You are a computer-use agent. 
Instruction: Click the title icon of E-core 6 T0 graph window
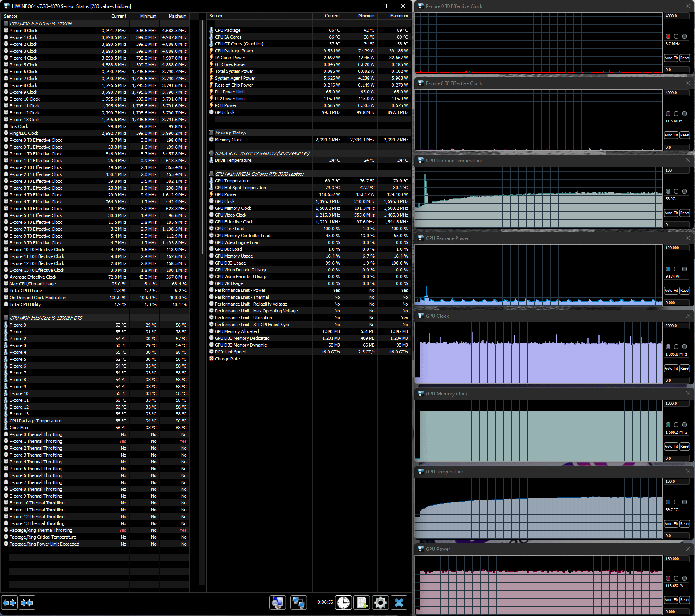[x=421, y=83]
